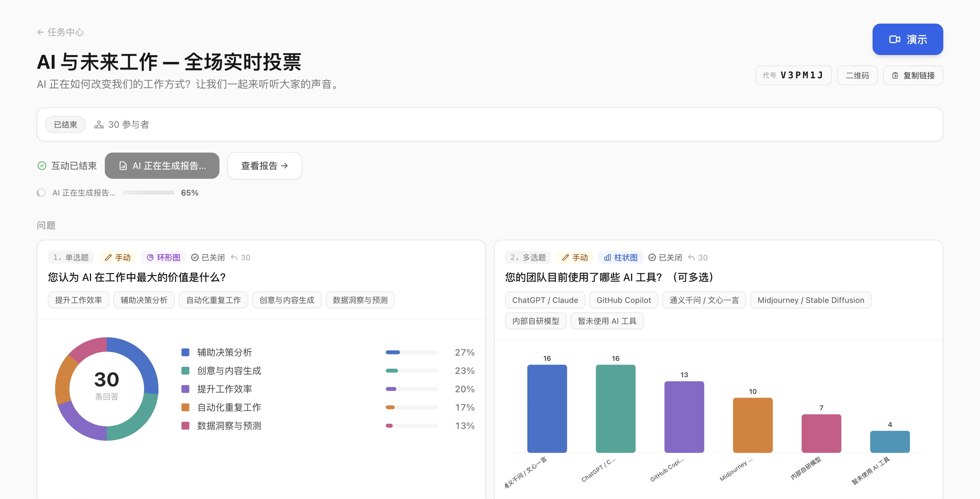
Task: Click the 已关闭 status on question 2
Action: [x=665, y=257]
